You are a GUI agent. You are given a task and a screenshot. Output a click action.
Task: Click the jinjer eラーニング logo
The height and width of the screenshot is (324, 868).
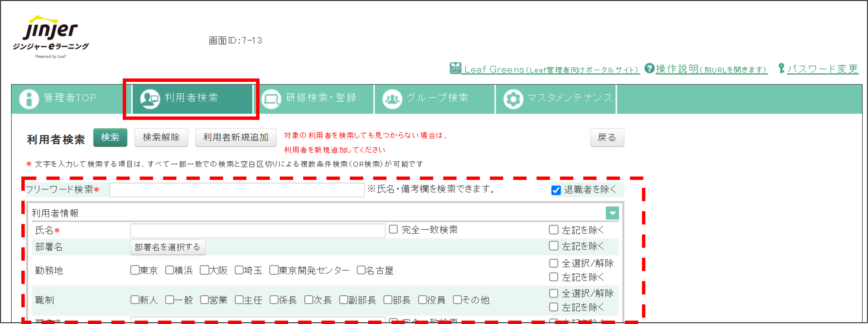coord(50,37)
